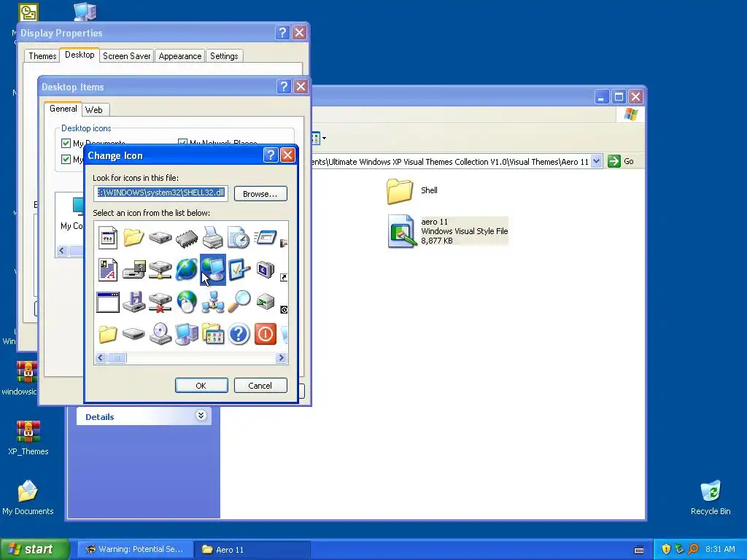Select the Recycle Bin desktop icon
Image resolution: width=747 pixels, height=560 pixels.
(711, 497)
